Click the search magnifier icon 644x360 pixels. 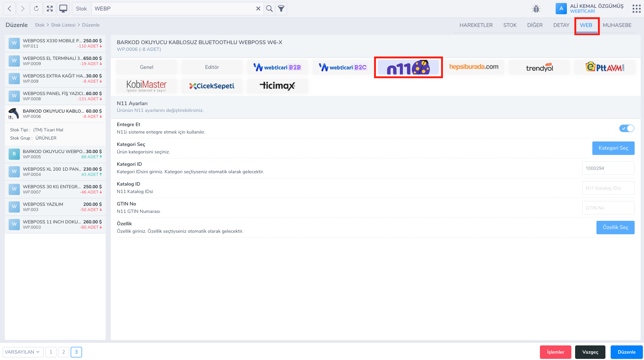tap(269, 9)
